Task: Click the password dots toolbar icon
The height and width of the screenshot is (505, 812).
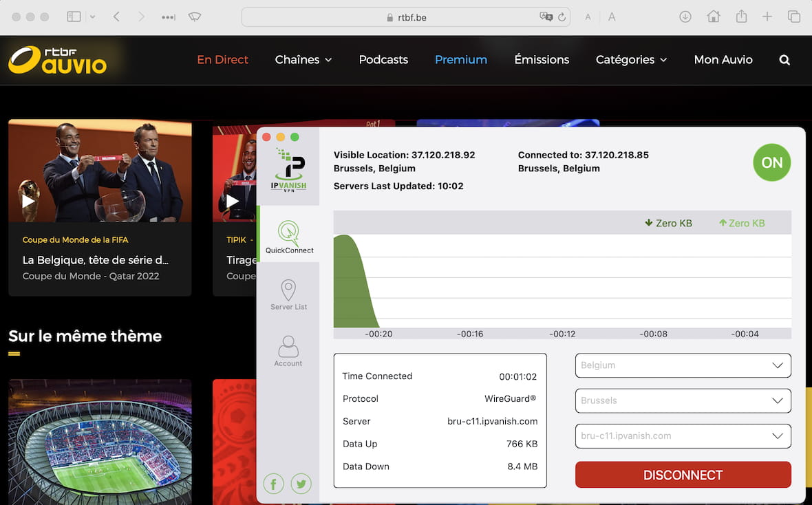Action: (169, 17)
